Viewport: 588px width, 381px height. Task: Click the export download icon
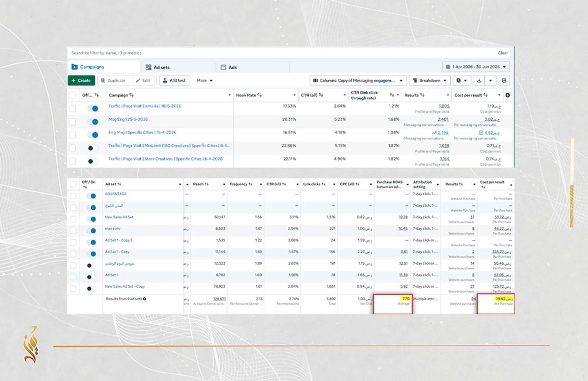tap(479, 81)
